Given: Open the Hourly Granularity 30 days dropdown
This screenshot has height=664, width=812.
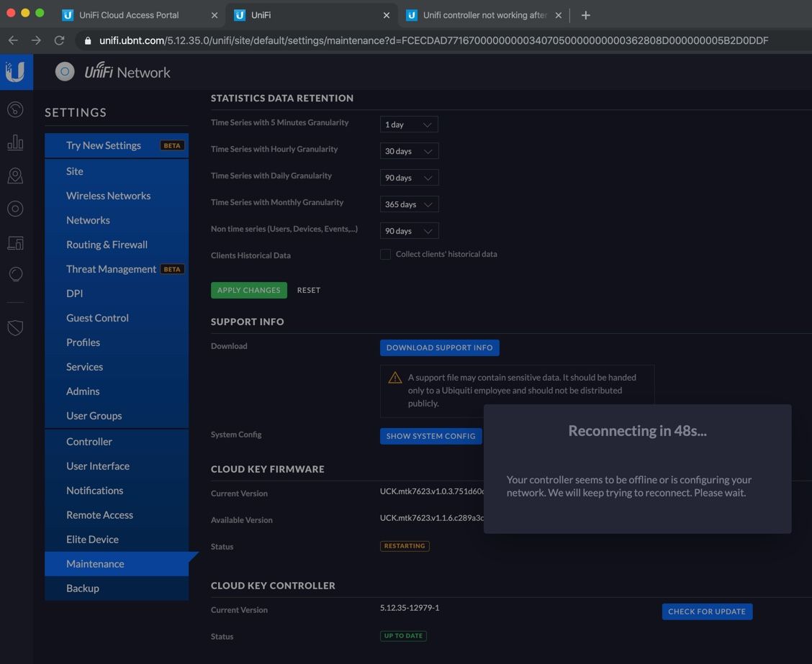Looking at the screenshot, I should coord(408,151).
